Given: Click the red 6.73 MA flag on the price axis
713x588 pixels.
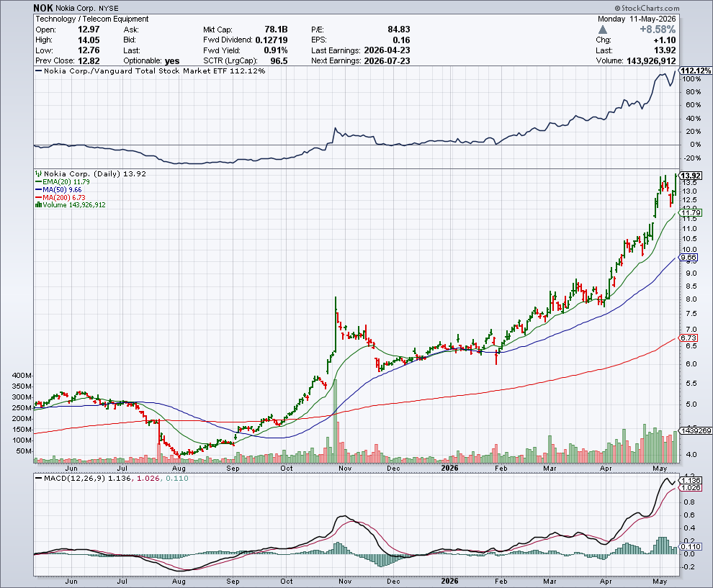Looking at the screenshot, I should pos(689,338).
